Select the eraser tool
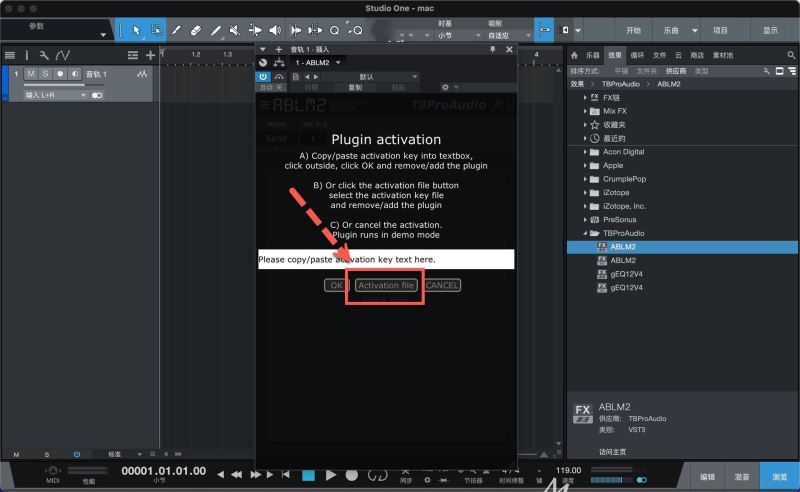 [x=196, y=31]
